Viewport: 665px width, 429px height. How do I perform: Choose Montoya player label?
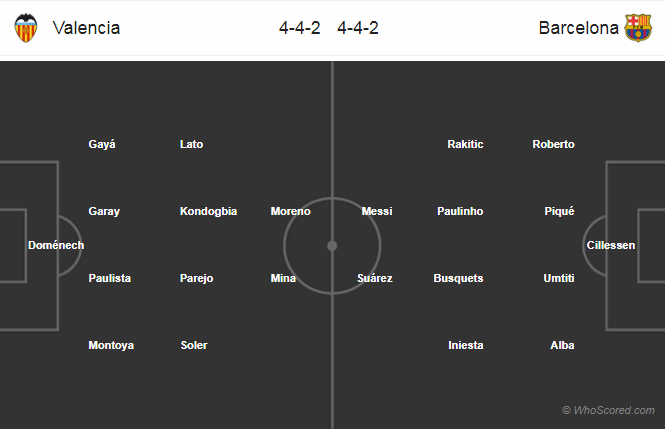point(111,346)
